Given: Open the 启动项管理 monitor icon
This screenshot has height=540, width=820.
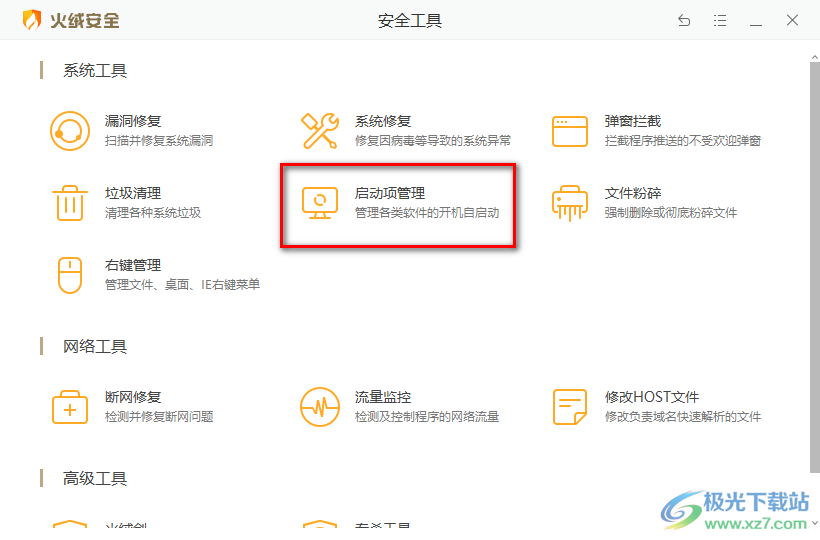Looking at the screenshot, I should 320,203.
